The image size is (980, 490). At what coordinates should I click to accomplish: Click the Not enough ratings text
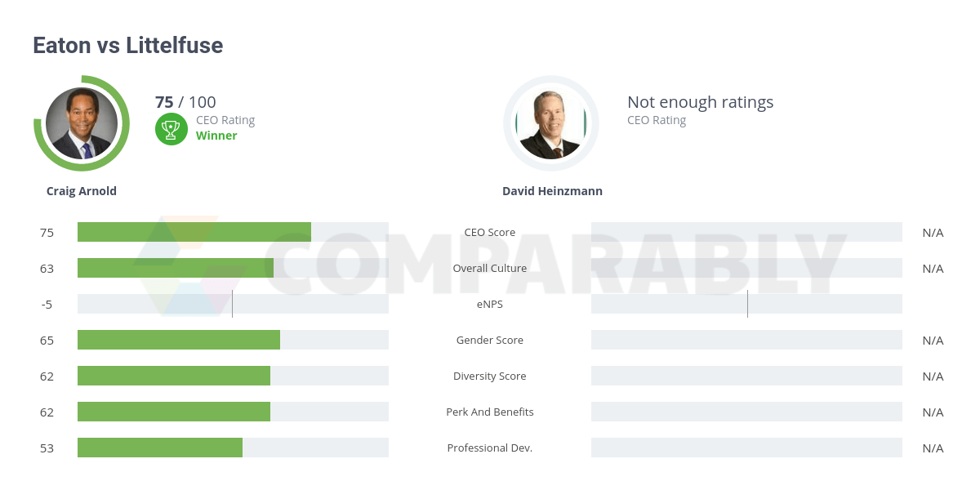(x=700, y=102)
